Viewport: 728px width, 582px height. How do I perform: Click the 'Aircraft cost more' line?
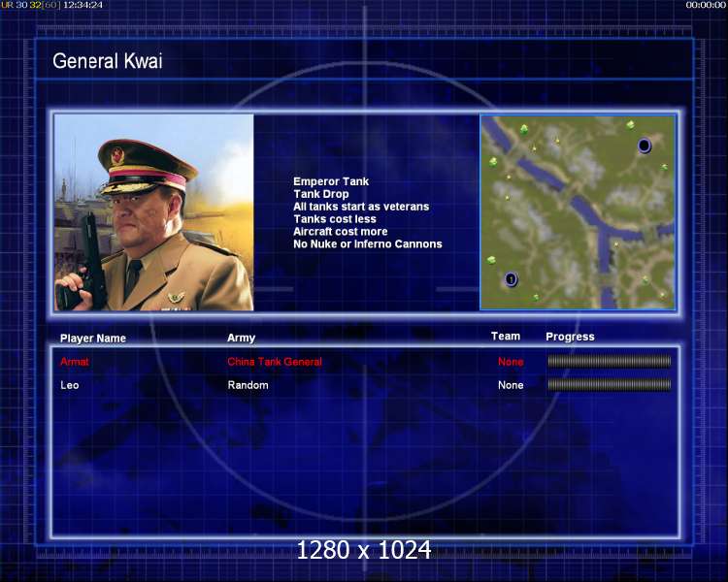pos(341,232)
